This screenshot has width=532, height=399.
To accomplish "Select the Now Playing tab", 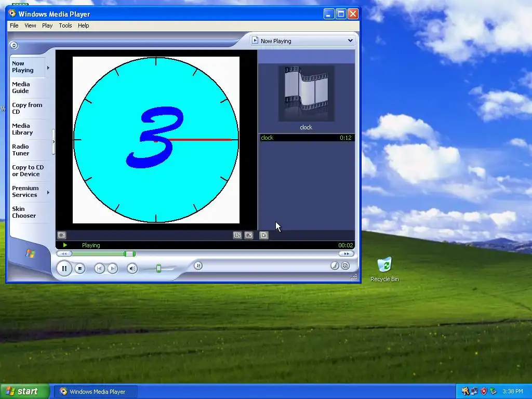I will 27,67.
